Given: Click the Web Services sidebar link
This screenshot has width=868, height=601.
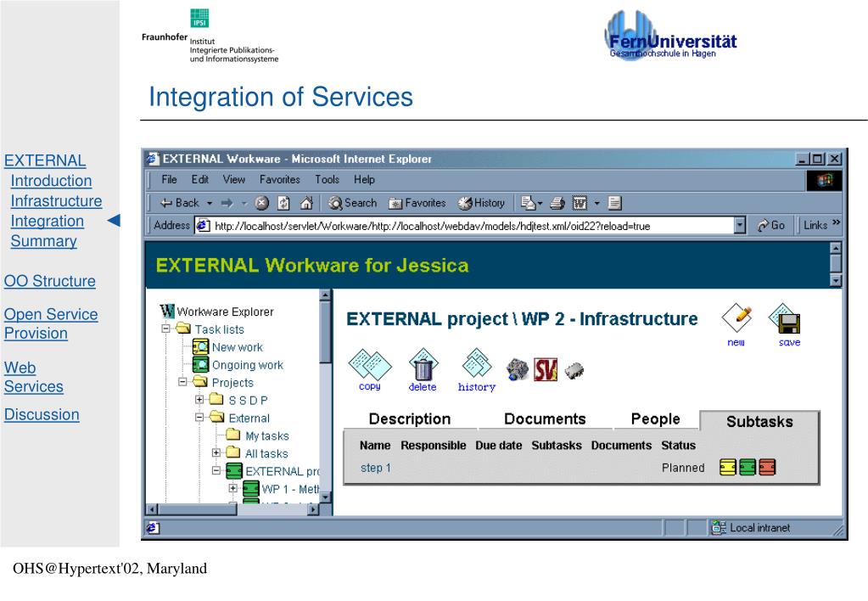Looking at the screenshot, I should click(x=33, y=377).
